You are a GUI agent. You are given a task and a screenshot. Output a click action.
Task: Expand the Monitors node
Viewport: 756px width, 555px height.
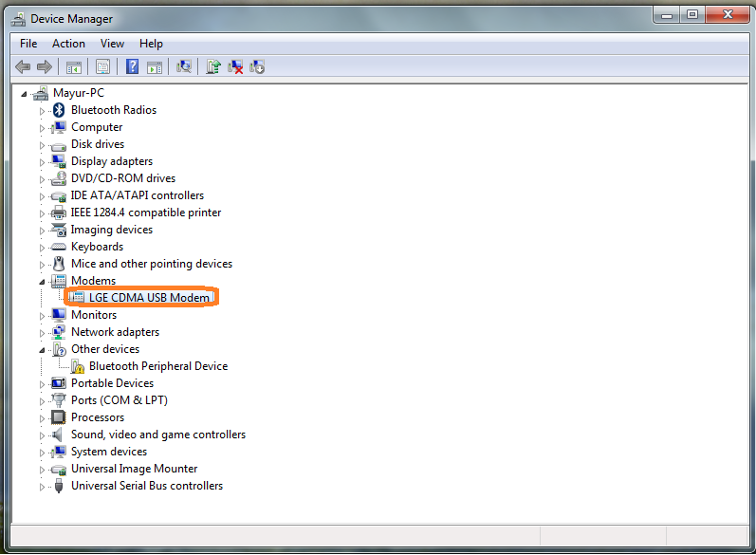pyautogui.click(x=42, y=316)
